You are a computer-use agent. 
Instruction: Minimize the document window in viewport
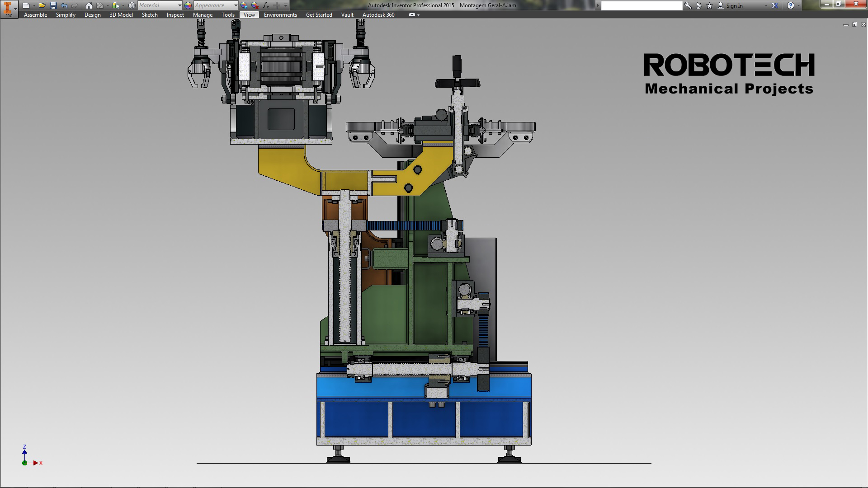click(x=845, y=25)
